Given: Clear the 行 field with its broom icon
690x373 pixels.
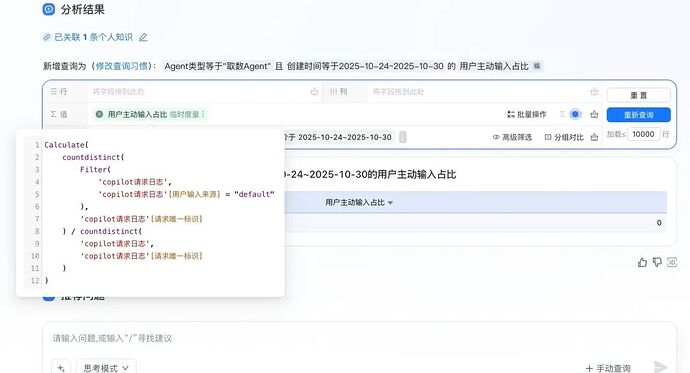Looking at the screenshot, I should click(x=314, y=91).
